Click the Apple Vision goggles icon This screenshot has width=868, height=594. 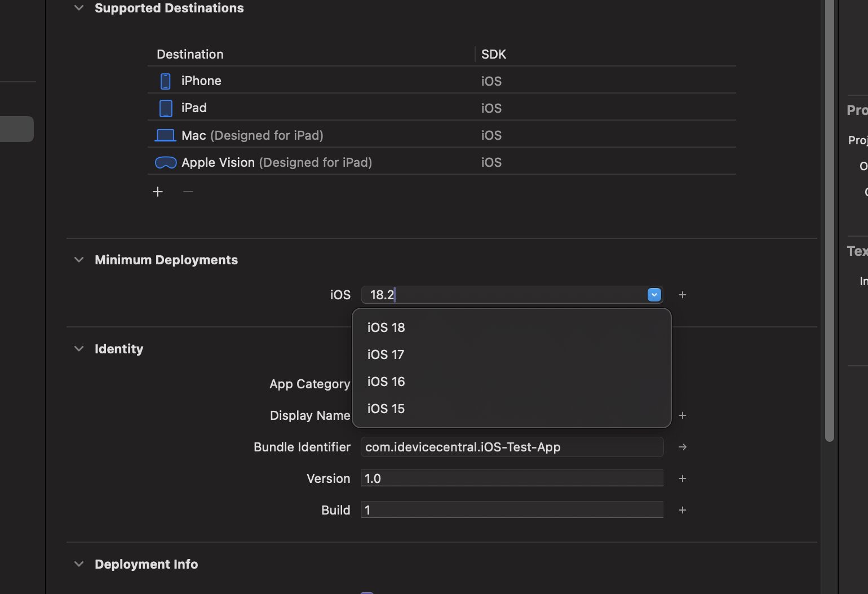click(x=165, y=162)
